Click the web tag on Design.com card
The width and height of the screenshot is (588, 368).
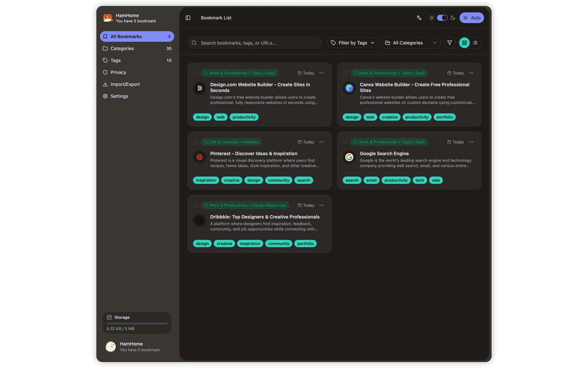(x=220, y=117)
